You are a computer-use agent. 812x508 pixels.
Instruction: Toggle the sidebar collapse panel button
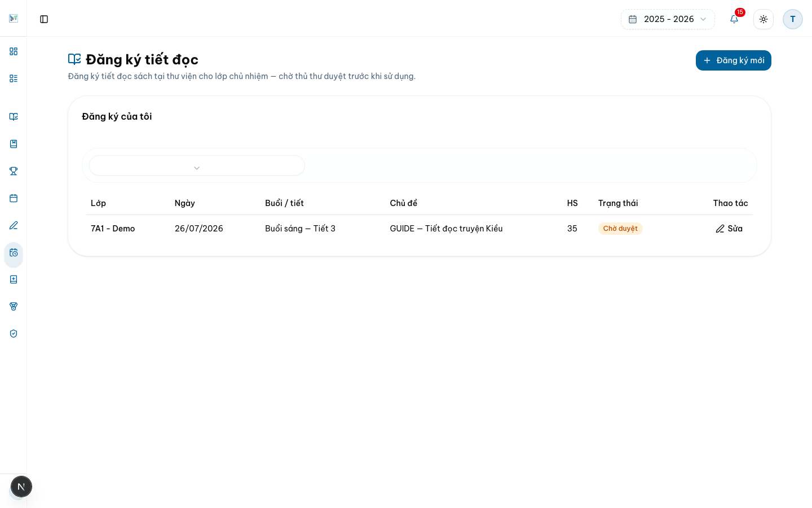pyautogui.click(x=44, y=19)
